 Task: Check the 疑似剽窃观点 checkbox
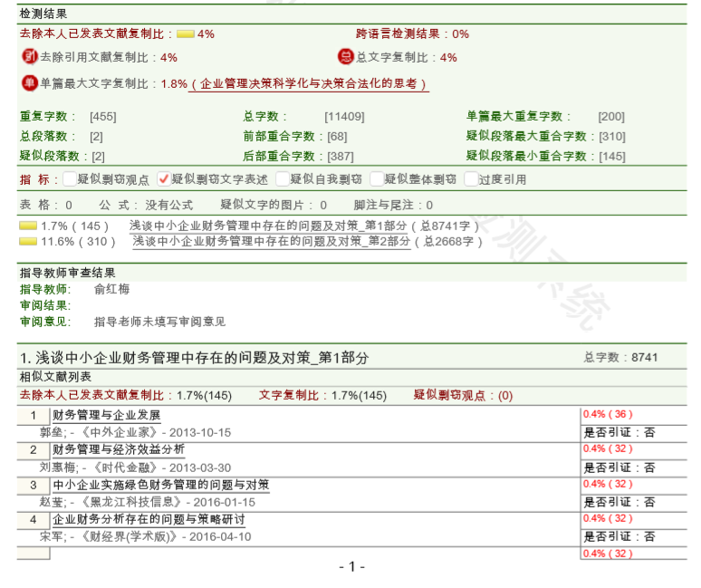[70, 178]
